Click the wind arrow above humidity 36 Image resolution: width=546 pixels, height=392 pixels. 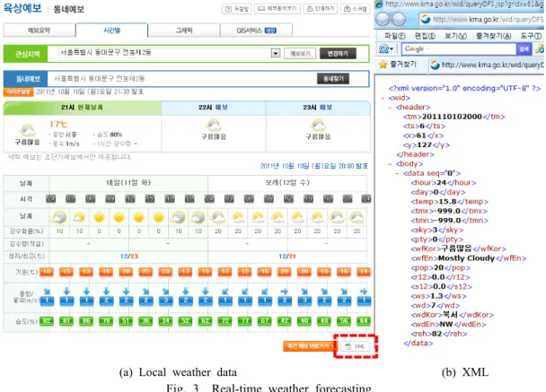tap(146, 292)
